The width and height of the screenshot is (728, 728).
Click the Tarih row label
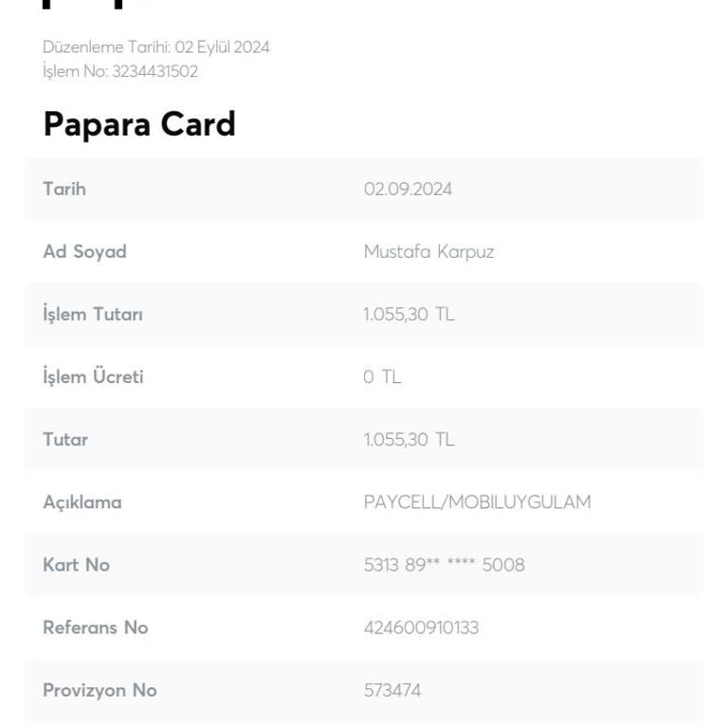pos(64,189)
